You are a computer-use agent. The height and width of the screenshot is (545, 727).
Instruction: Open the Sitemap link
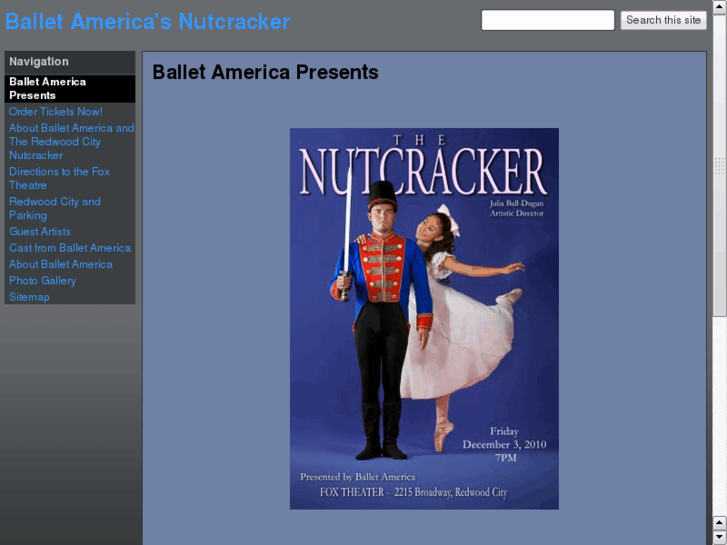click(29, 297)
